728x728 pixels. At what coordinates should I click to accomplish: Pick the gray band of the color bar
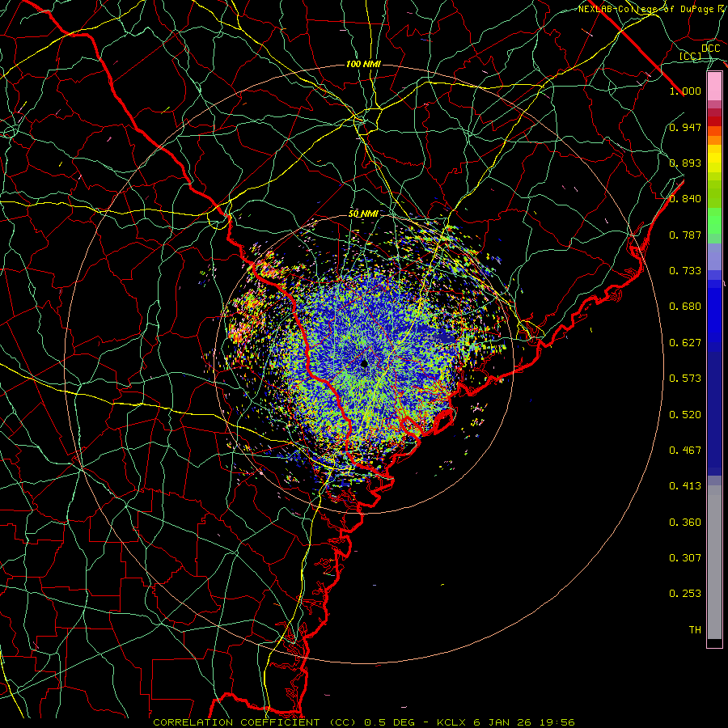point(714,562)
